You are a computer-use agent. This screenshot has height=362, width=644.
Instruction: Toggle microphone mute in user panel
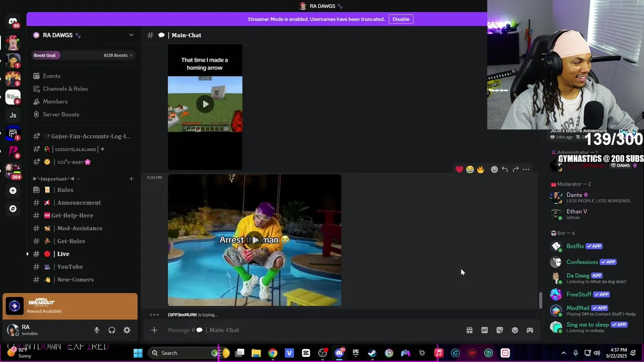coord(97,330)
